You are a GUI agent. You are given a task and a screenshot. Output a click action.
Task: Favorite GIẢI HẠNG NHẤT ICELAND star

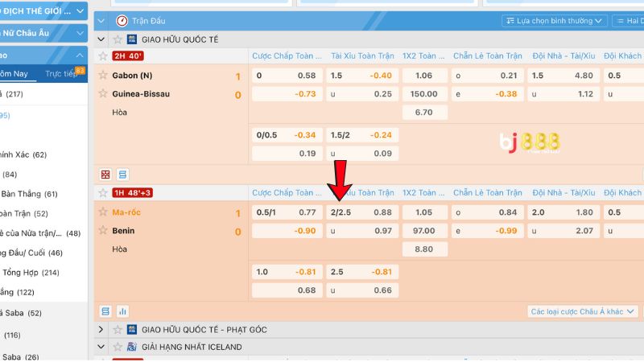pos(118,347)
